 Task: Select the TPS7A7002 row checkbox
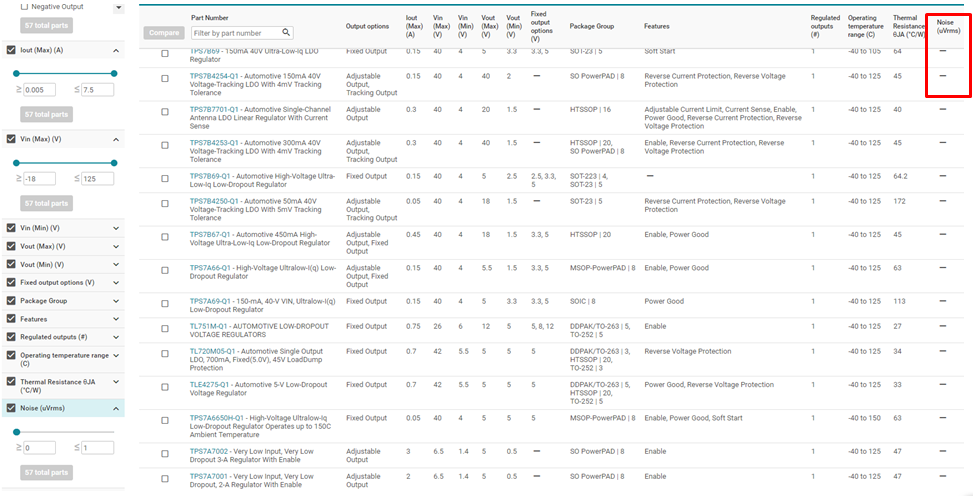pos(165,454)
